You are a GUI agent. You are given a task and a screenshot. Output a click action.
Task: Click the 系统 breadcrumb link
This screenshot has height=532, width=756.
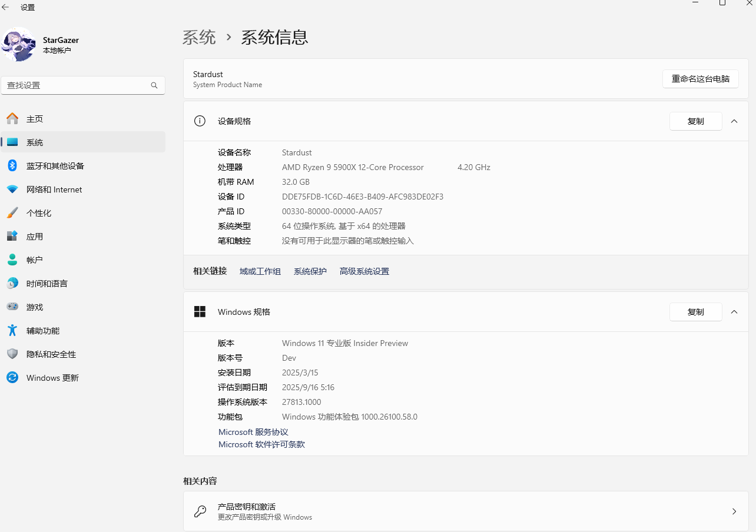[199, 38]
